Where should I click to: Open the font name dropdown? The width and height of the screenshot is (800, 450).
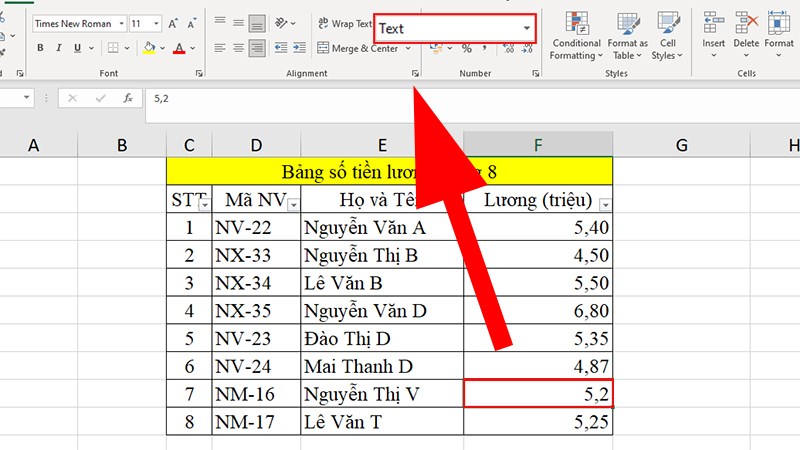coord(121,23)
